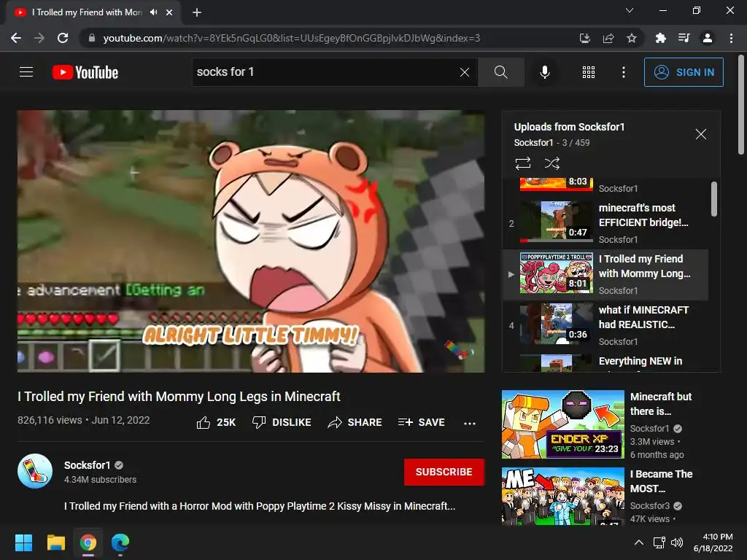This screenshot has height=560, width=747.
Task: Open Microsoft Edge from taskbar
Action: click(x=120, y=542)
